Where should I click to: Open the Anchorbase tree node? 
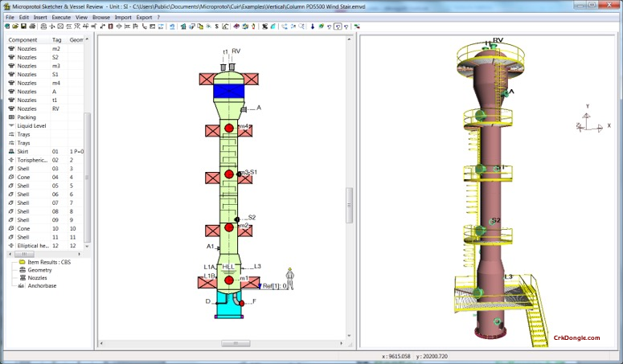click(42, 285)
